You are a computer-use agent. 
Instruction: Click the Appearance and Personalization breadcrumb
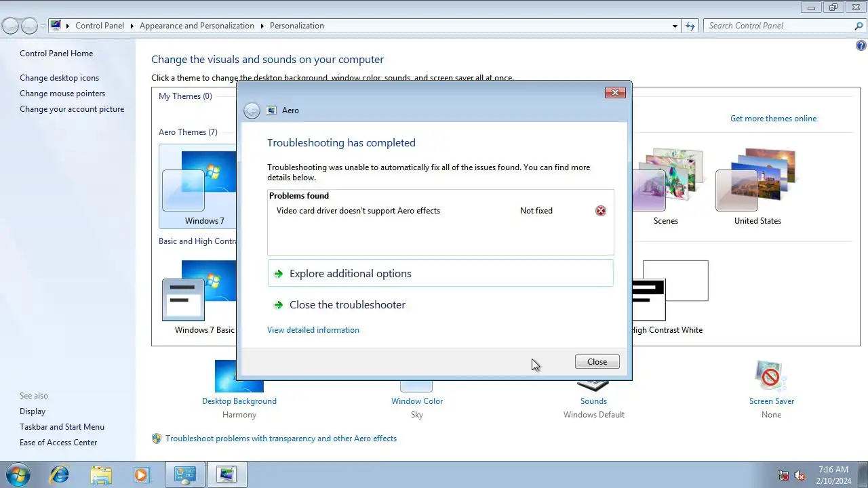(197, 26)
